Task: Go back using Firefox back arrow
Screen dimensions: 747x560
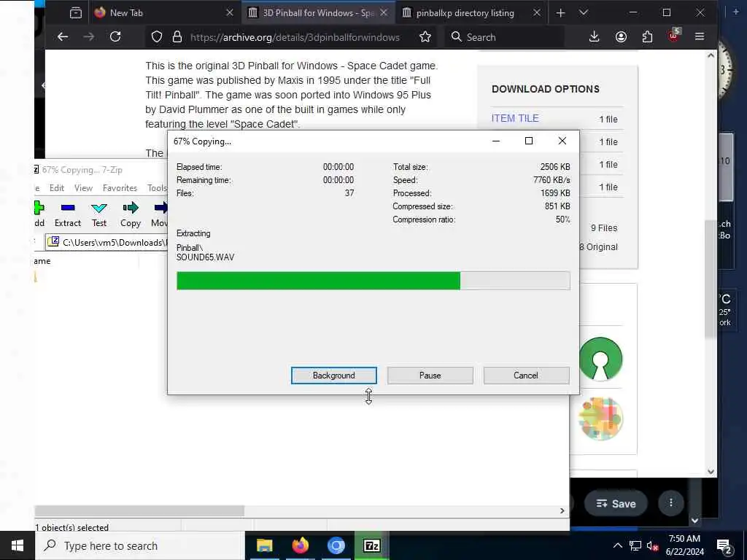Action: 63,36
